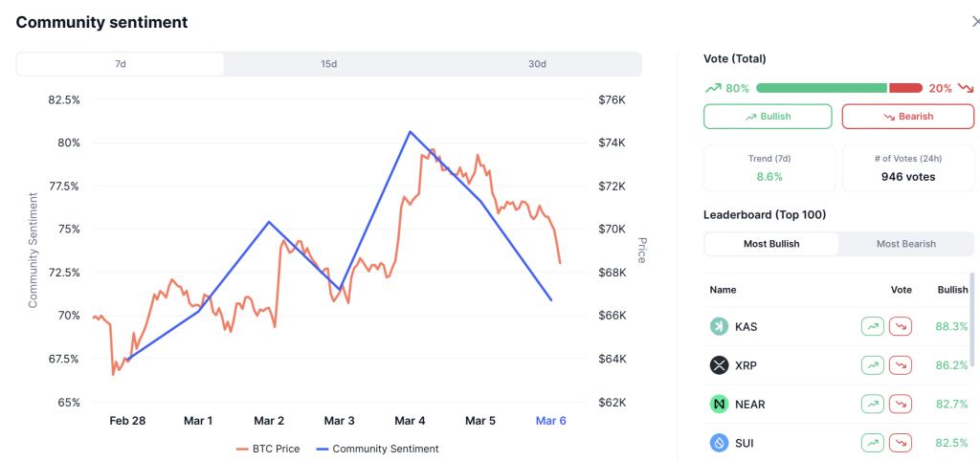
Task: Click the Name column header
Action: point(724,290)
